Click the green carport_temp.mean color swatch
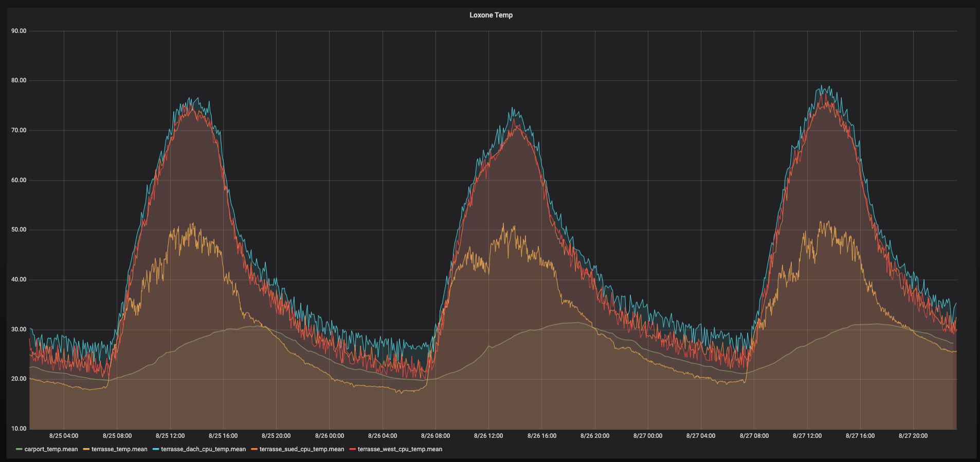The width and height of the screenshot is (980, 462). point(20,449)
